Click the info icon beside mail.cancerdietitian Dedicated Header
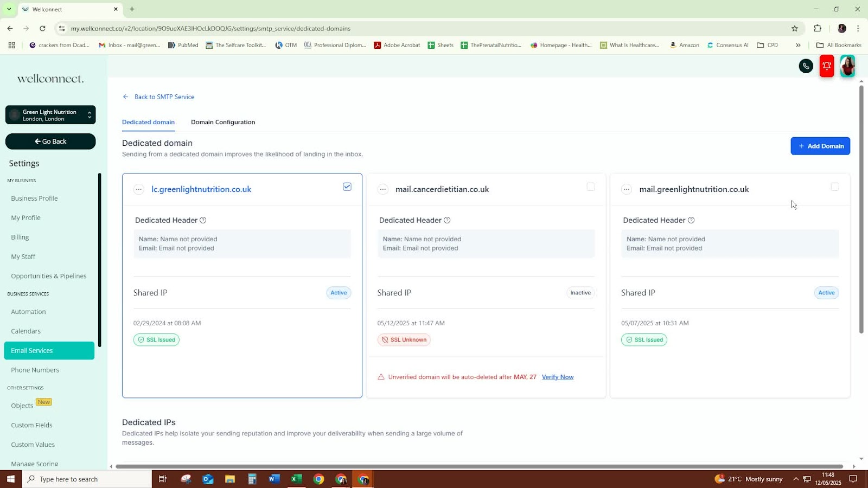The image size is (868, 488). click(447, 220)
